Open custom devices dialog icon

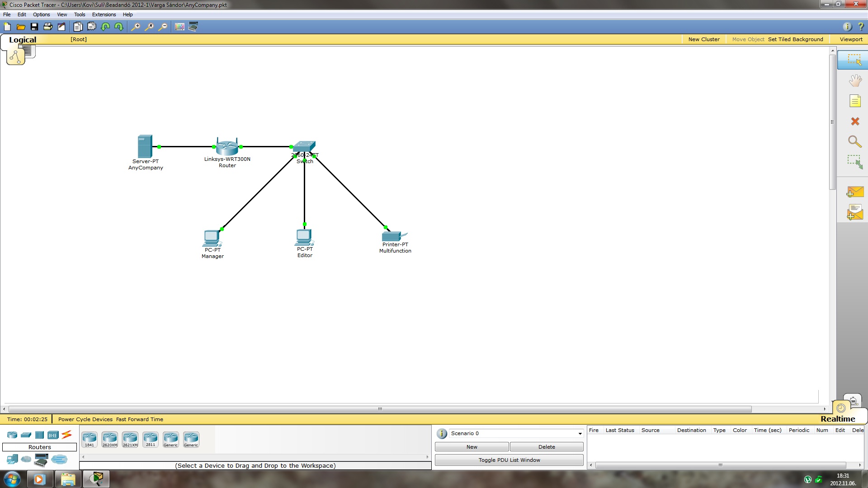tap(193, 27)
